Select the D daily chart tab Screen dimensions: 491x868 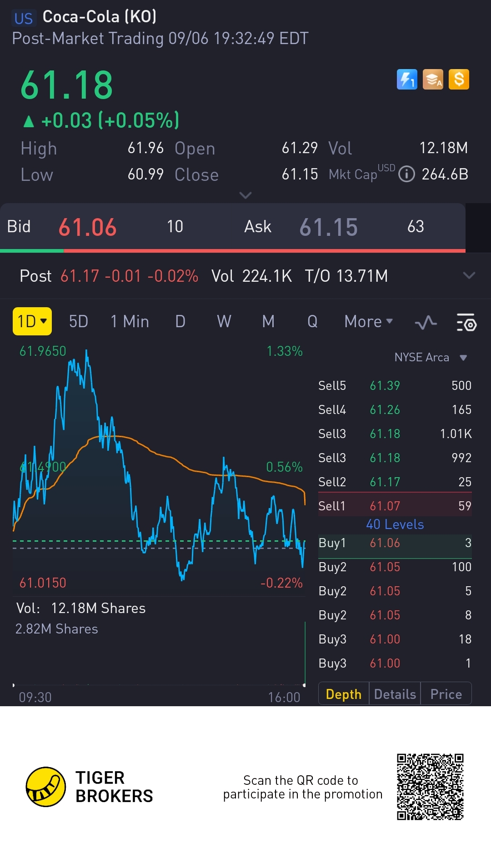(x=180, y=321)
